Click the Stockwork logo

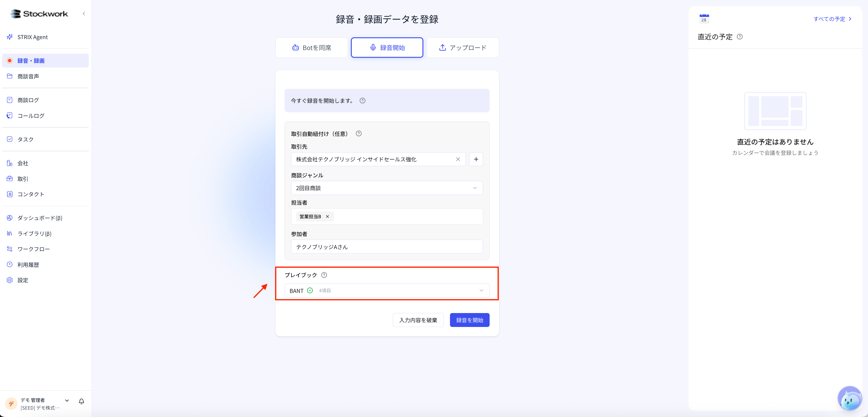39,14
